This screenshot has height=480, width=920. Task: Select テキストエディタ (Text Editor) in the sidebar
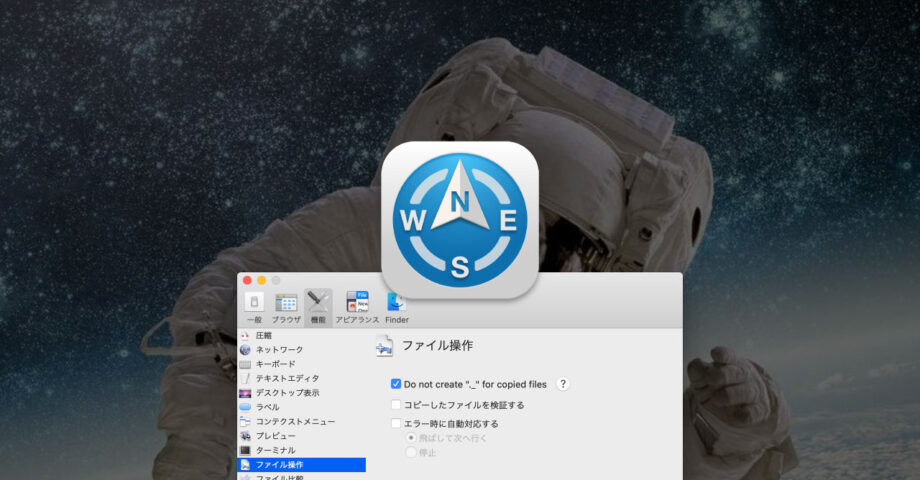[287, 379]
